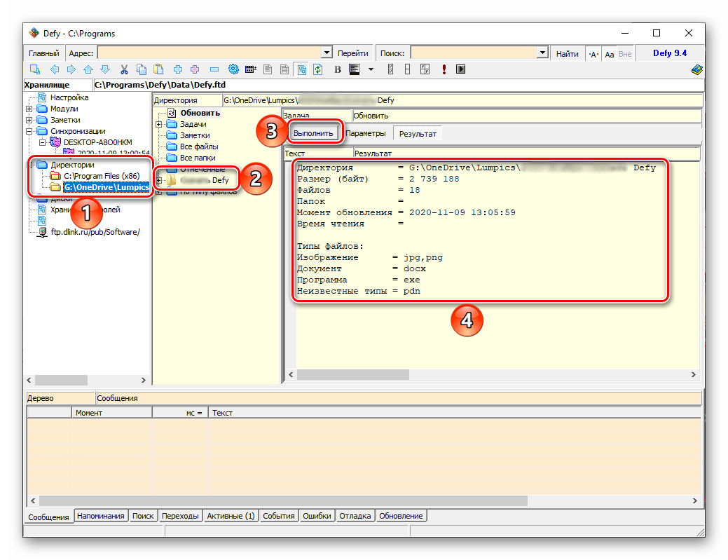Image resolution: width=728 pixels, height=560 pixels.
Task: Toggle the Aa case-sensitive search option
Action: [609, 54]
